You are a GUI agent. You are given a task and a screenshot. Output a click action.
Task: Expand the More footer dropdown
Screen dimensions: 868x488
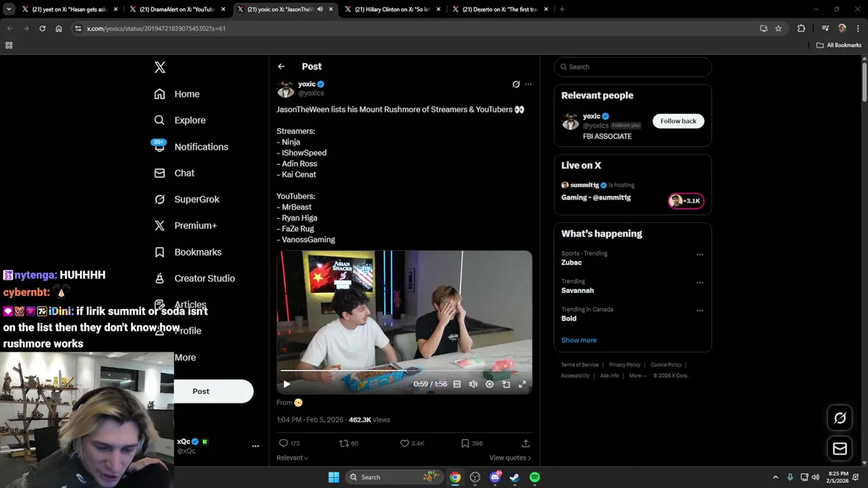[x=637, y=375]
